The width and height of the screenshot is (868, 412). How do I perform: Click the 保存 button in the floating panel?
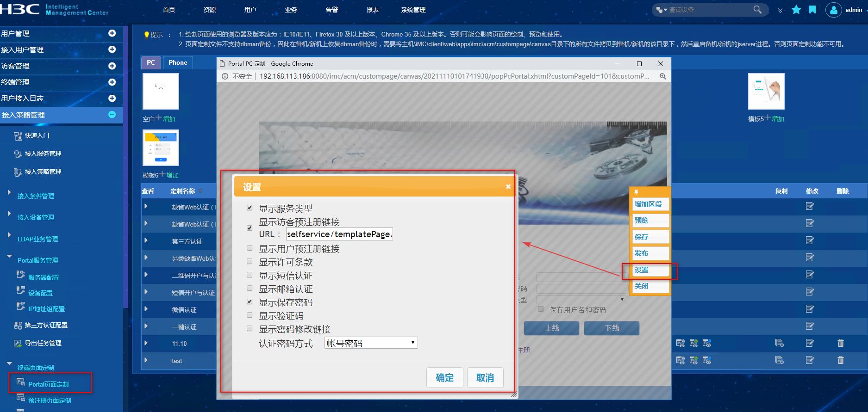tap(650, 237)
